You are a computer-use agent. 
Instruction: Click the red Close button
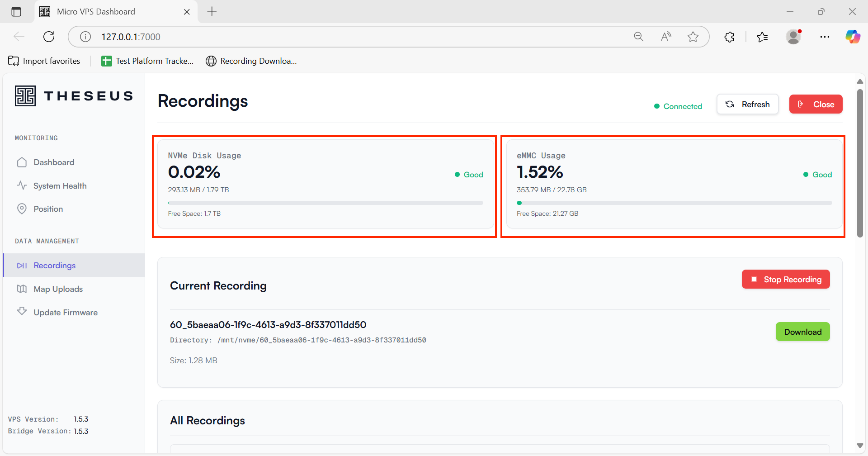click(x=816, y=104)
